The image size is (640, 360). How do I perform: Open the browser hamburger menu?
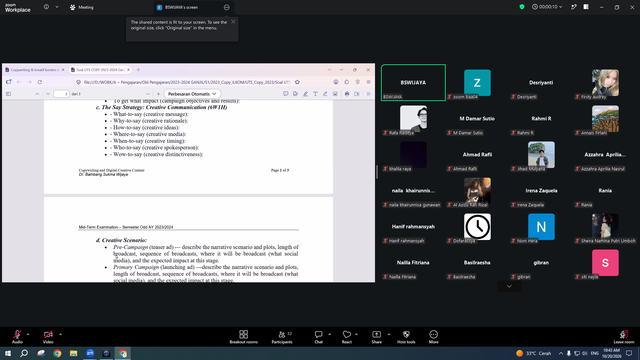pyautogui.click(x=368, y=82)
